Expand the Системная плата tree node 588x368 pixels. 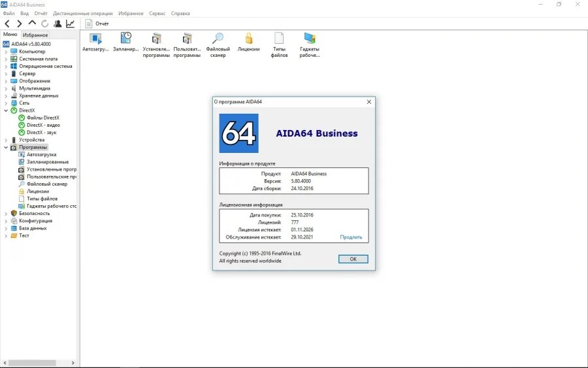[x=6, y=59]
